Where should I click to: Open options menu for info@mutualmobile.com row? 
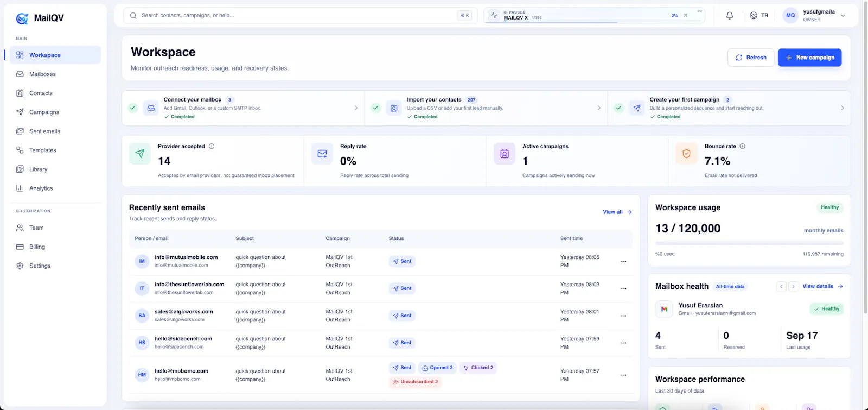(623, 261)
